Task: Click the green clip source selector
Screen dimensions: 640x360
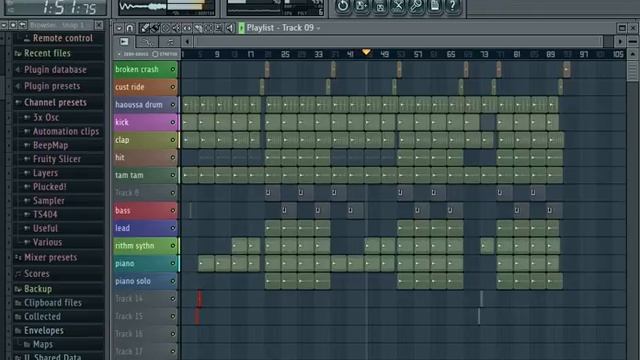Action: click(241, 28)
